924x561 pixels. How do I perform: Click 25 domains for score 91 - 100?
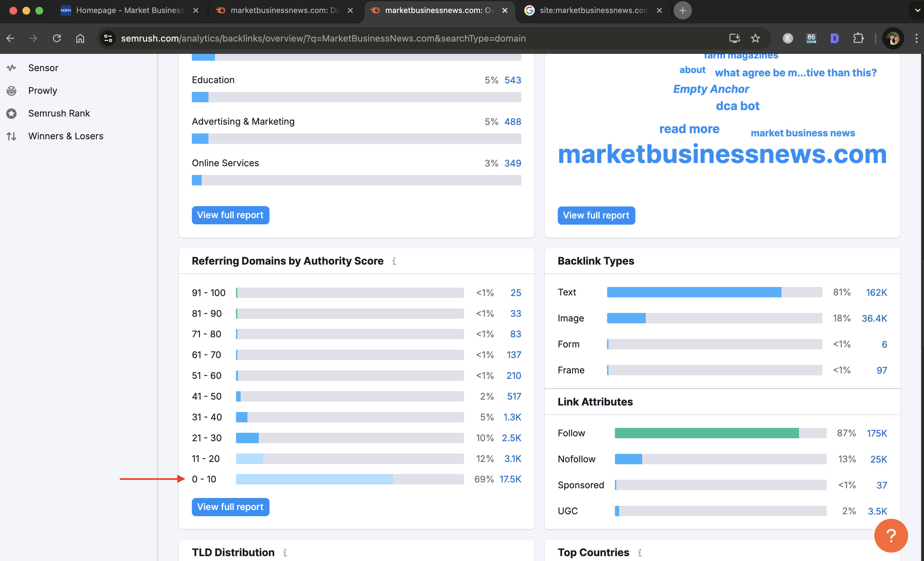pos(516,293)
